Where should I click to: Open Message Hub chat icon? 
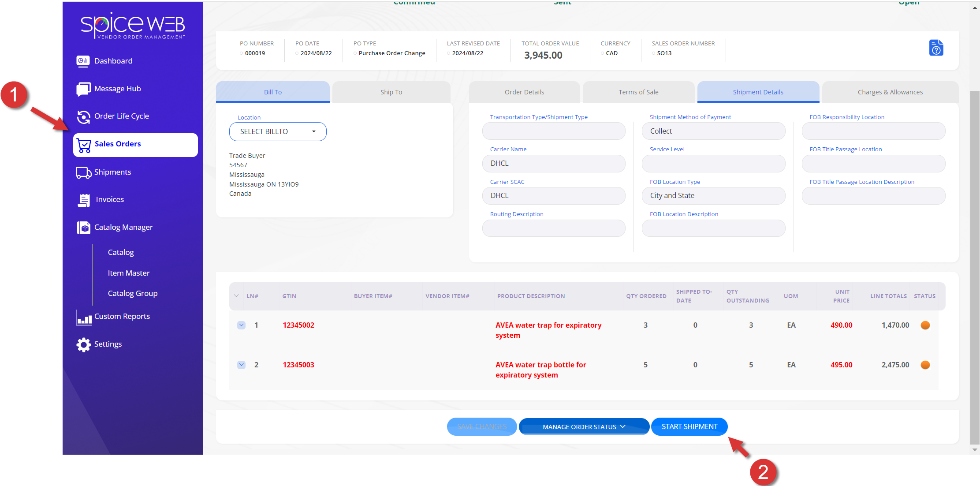(83, 89)
